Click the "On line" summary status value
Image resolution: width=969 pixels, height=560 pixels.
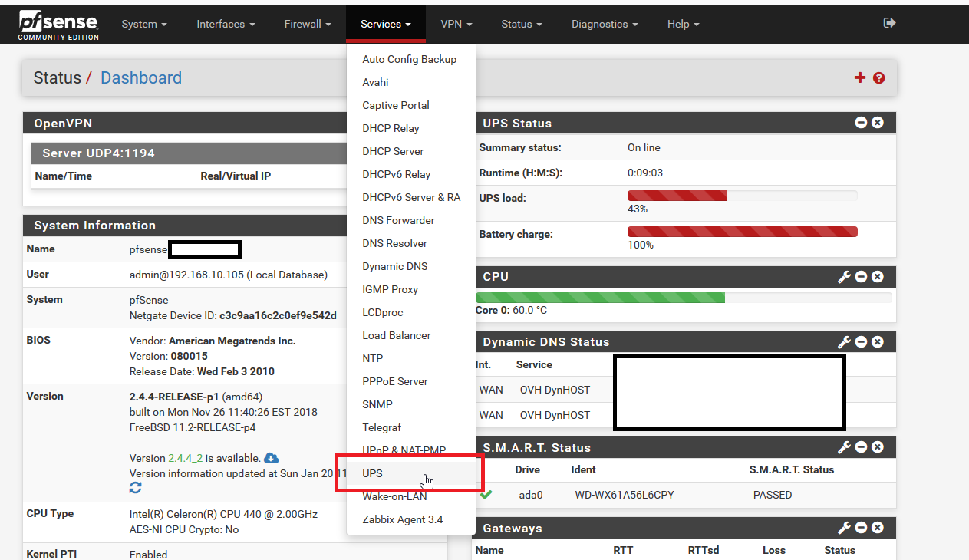tap(644, 147)
